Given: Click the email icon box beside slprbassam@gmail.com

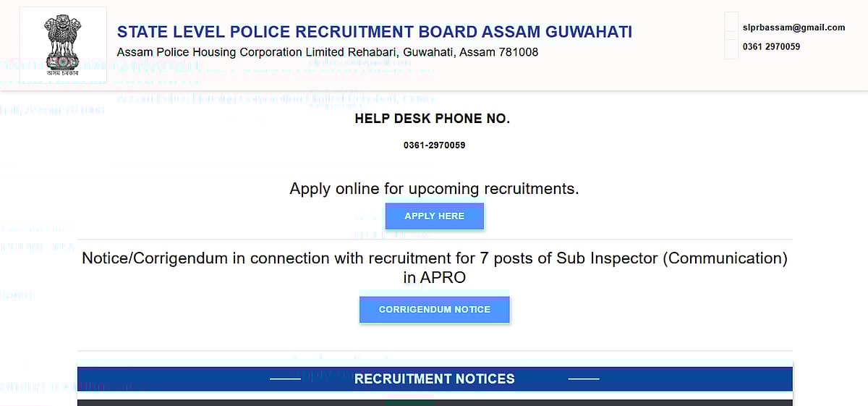Looking at the screenshot, I should point(731,28).
